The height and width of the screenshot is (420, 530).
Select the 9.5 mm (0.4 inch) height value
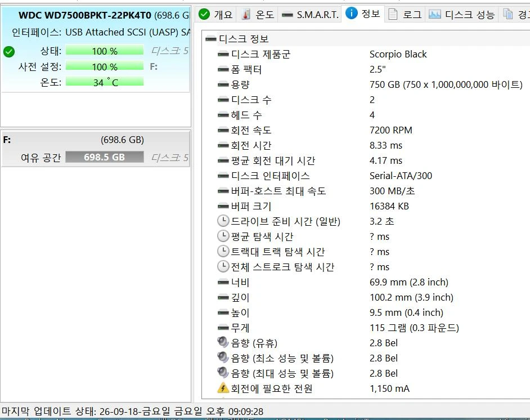click(406, 312)
